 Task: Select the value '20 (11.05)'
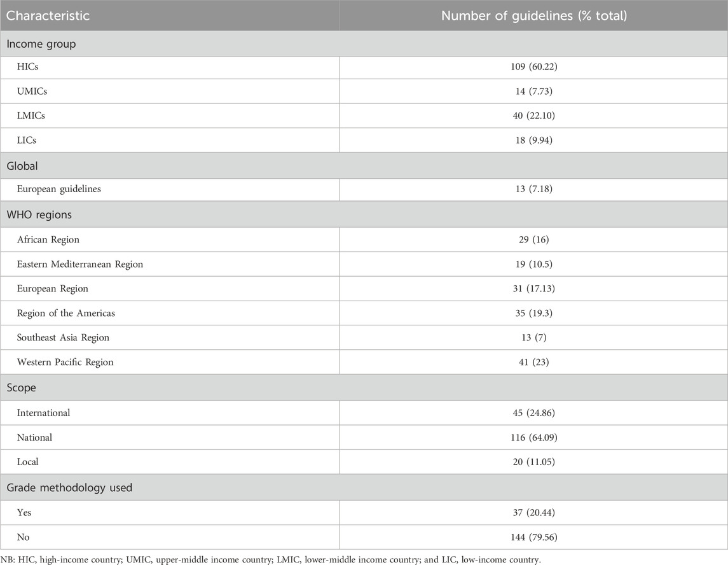[534, 462]
